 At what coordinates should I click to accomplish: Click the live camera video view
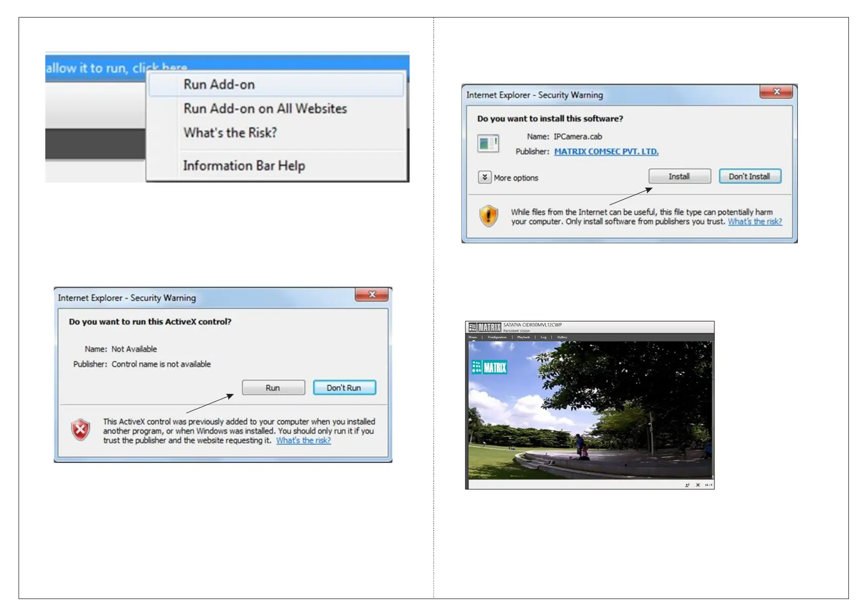590,410
